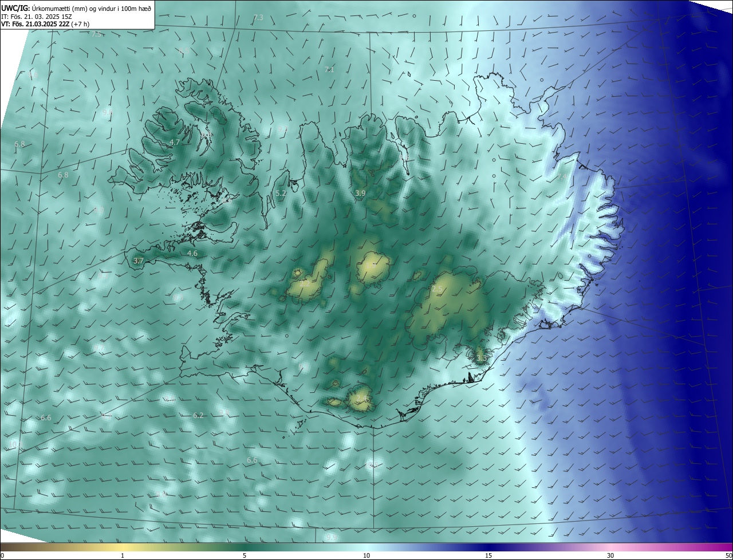Screen dimensions: 733x560
Task: Click the '10' tick on the color scale
Action: (366, 555)
